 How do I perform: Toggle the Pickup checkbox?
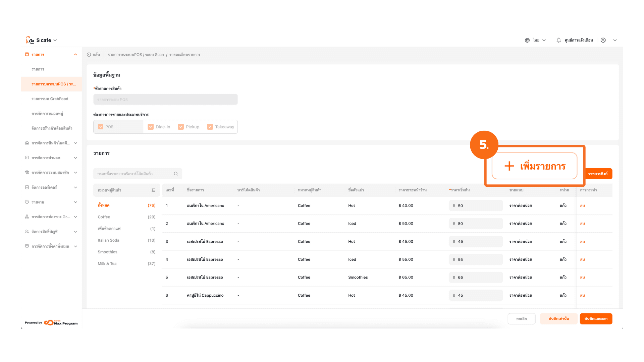pos(181,127)
